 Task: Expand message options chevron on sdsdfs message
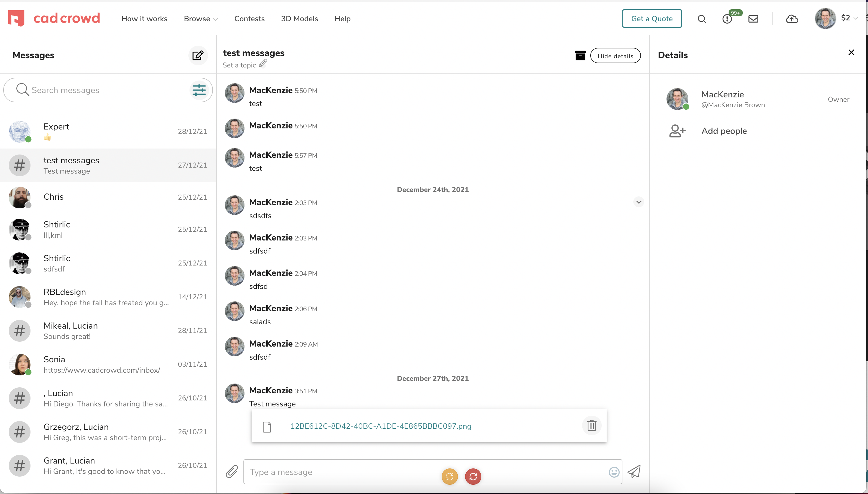click(638, 202)
